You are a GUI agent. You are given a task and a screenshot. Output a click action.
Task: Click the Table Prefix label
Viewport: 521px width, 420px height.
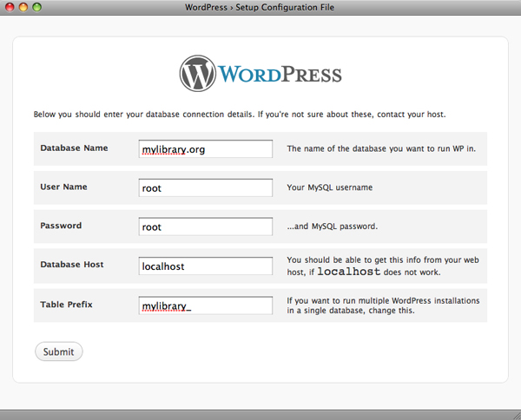(69, 304)
